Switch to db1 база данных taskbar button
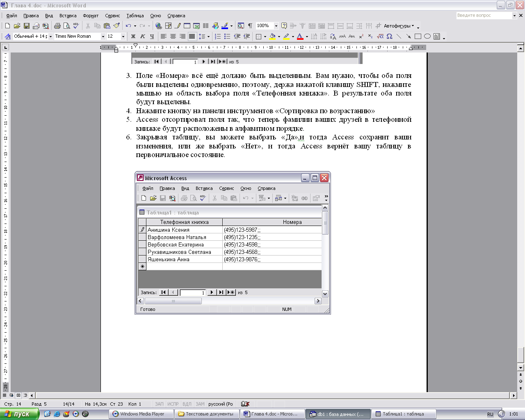This screenshot has width=525, height=420. tap(338, 414)
